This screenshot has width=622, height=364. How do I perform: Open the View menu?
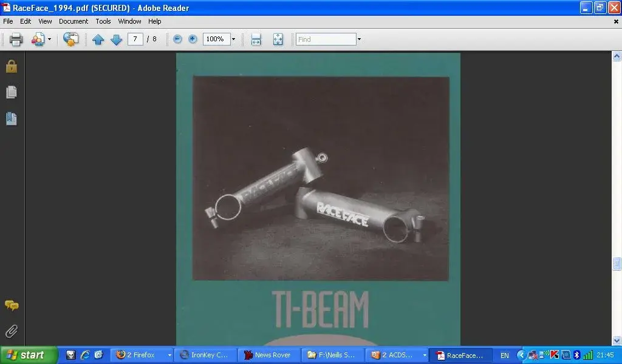pos(45,21)
